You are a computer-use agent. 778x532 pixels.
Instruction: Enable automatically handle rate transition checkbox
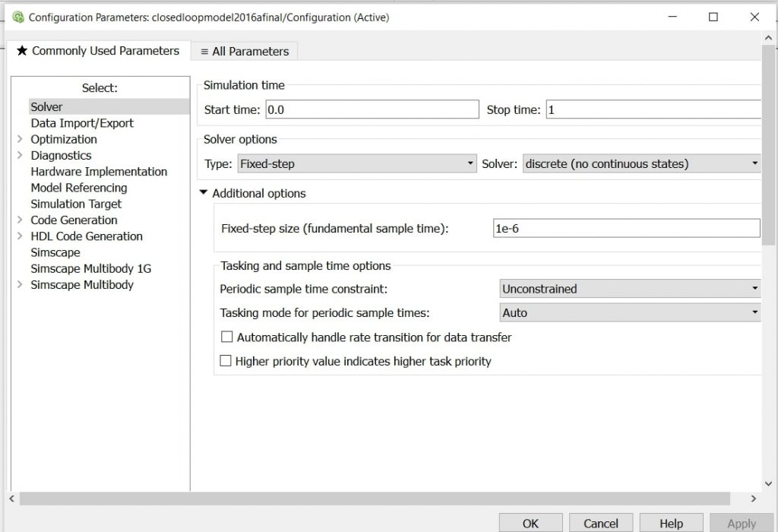click(226, 337)
